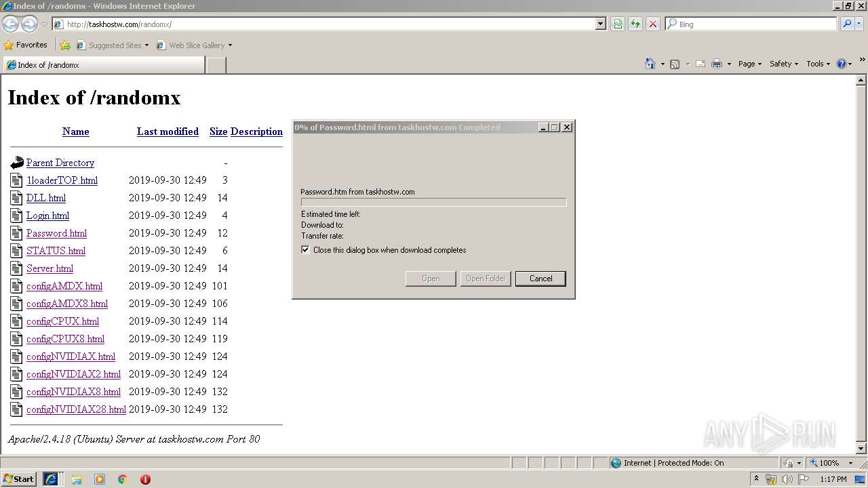Viewport: 868px width, 488px height.
Task: Open configNVIDIAX2.html link
Action: (73, 374)
